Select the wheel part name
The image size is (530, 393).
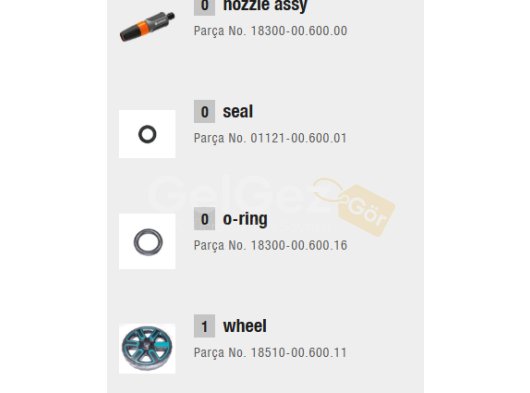point(245,326)
